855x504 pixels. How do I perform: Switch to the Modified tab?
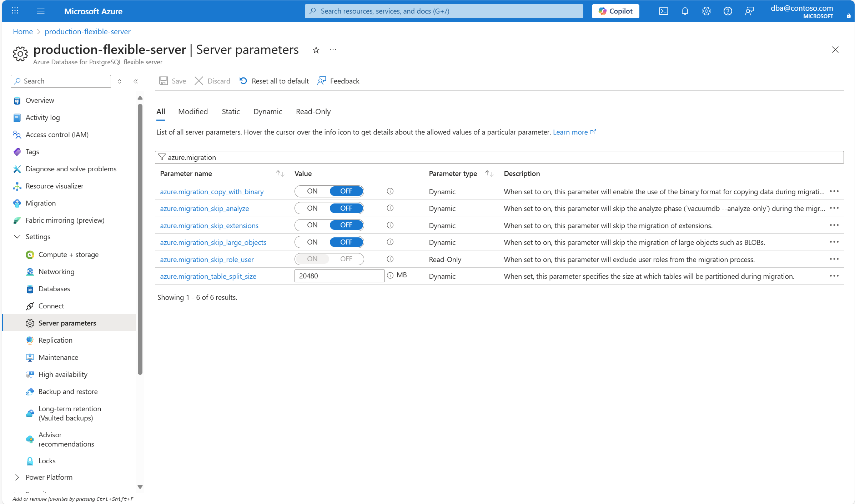point(193,112)
